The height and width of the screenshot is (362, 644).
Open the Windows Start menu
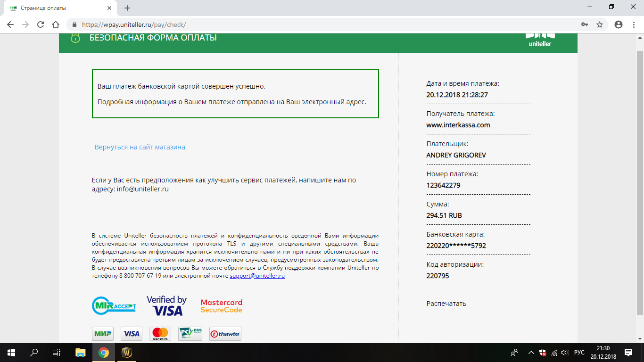(11, 353)
